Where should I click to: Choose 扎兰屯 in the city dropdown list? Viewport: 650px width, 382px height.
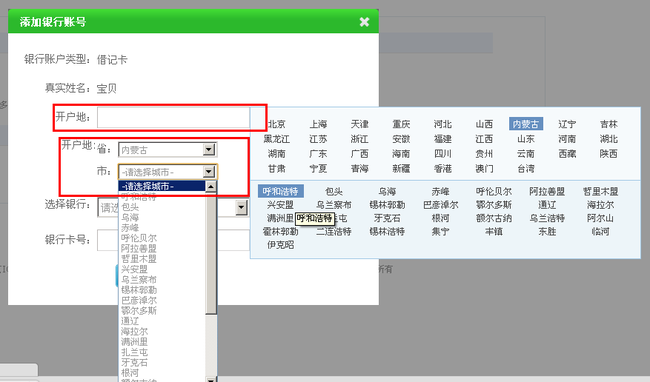pyautogui.click(x=134, y=352)
